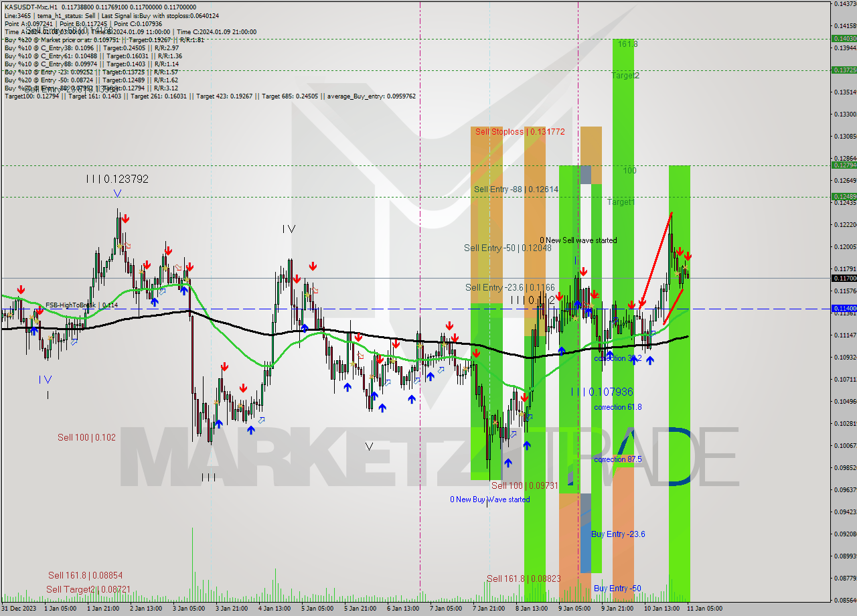The width and height of the screenshot is (857, 616).
Task: Click the 'Sell Entry -50 | 0.12048' label
Action: coord(508,248)
